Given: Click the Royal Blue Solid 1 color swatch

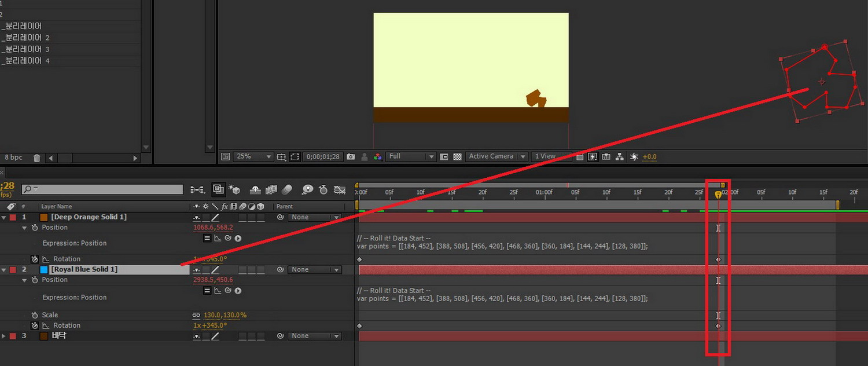Looking at the screenshot, I should 44,269.
